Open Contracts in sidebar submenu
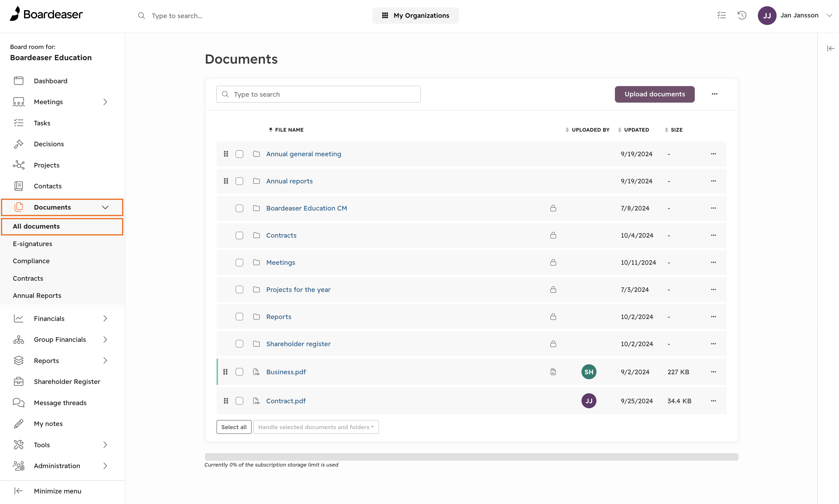 28,278
